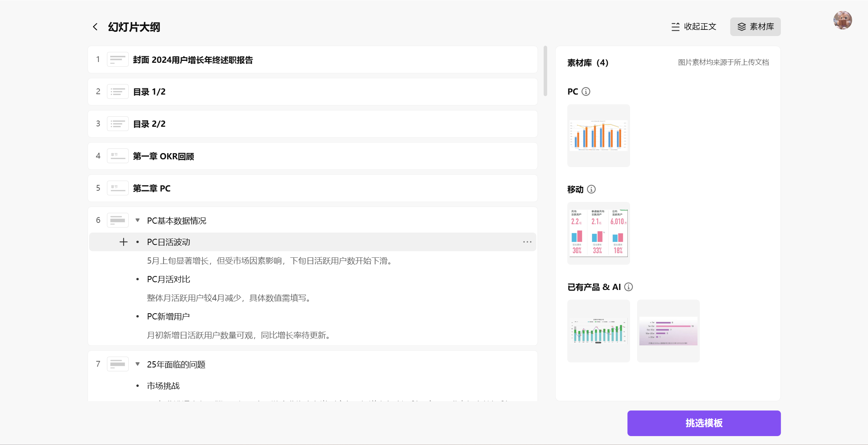
Task: Click the 挑选模板 button
Action: tap(704, 423)
